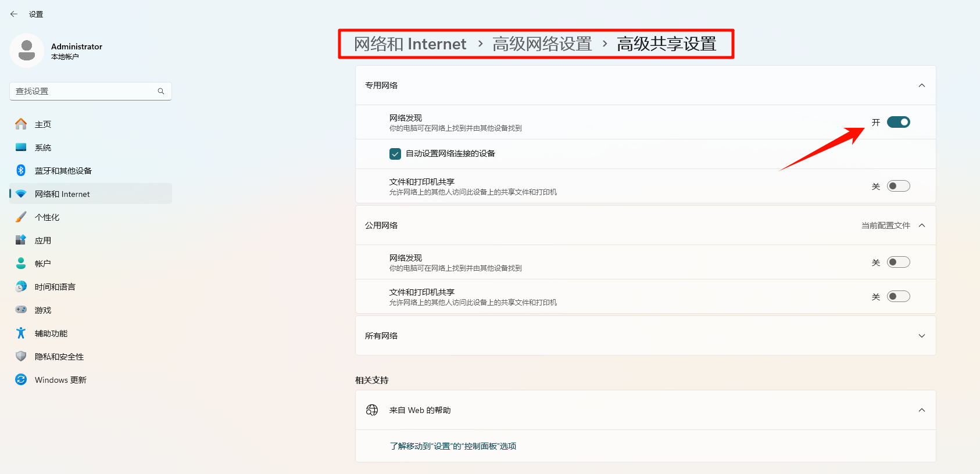Open 帐户 settings
980x474 pixels.
tap(91, 263)
